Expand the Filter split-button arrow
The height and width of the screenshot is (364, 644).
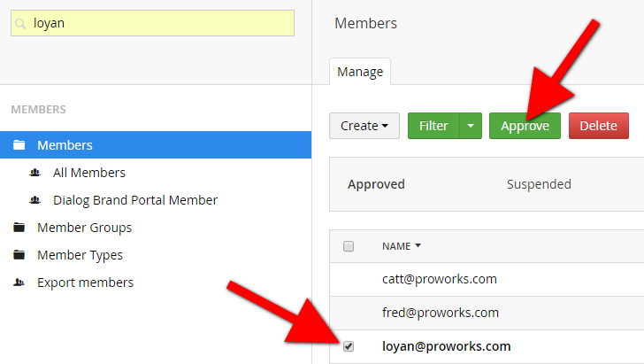471,126
